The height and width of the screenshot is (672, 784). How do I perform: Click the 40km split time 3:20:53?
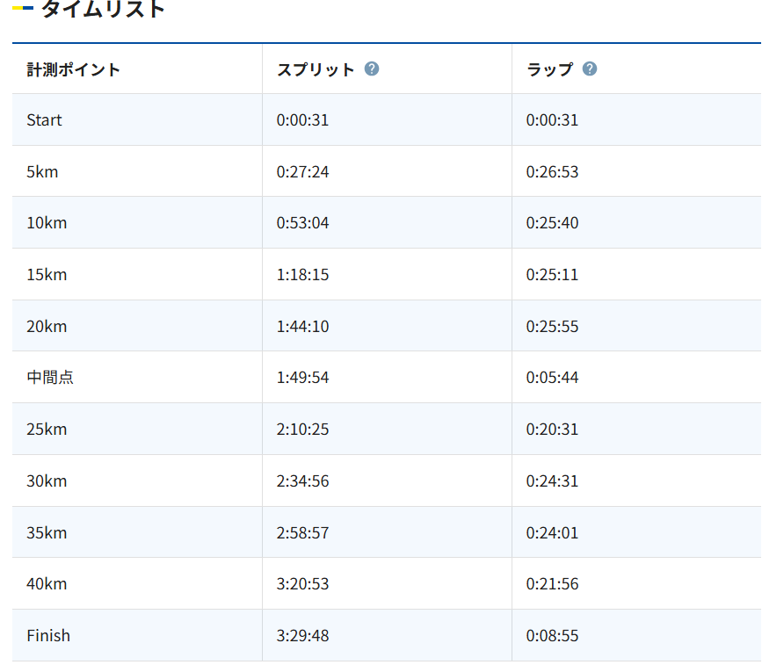(x=302, y=584)
